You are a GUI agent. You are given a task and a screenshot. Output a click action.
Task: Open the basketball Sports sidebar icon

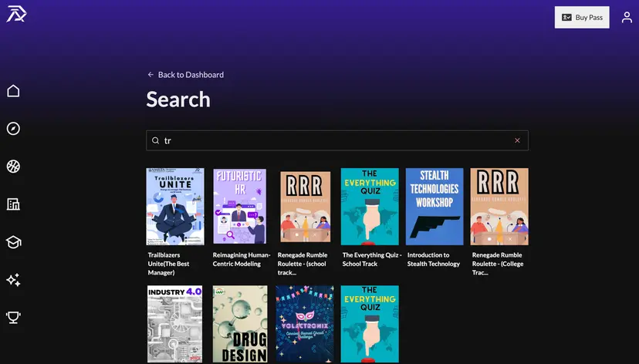[x=13, y=166]
